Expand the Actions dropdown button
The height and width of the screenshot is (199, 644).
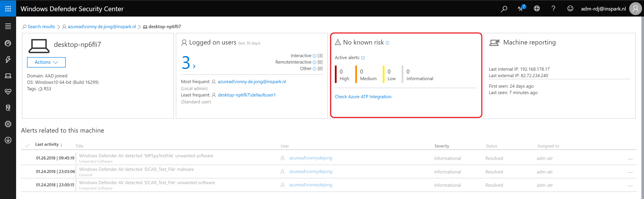point(46,62)
